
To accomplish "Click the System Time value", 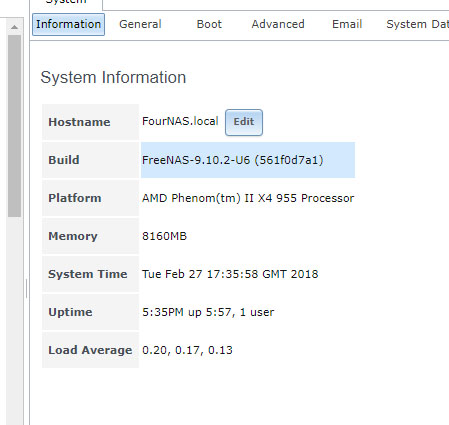I will pos(230,274).
